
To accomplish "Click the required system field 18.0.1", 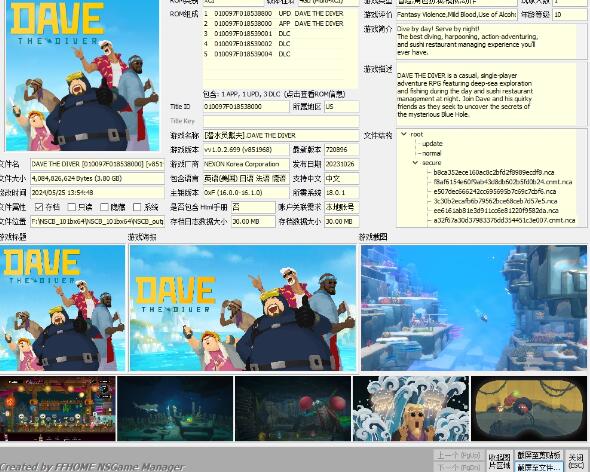I will 342,193.
